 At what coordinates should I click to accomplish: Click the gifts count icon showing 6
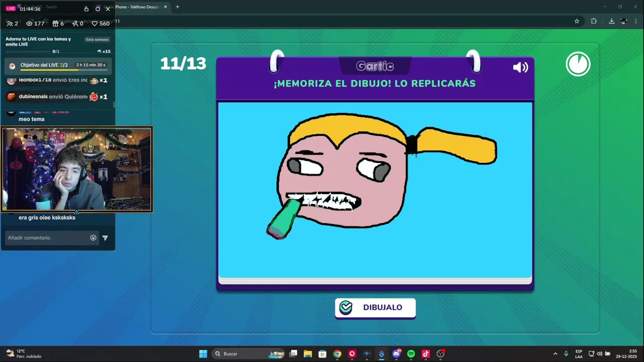pos(58,24)
